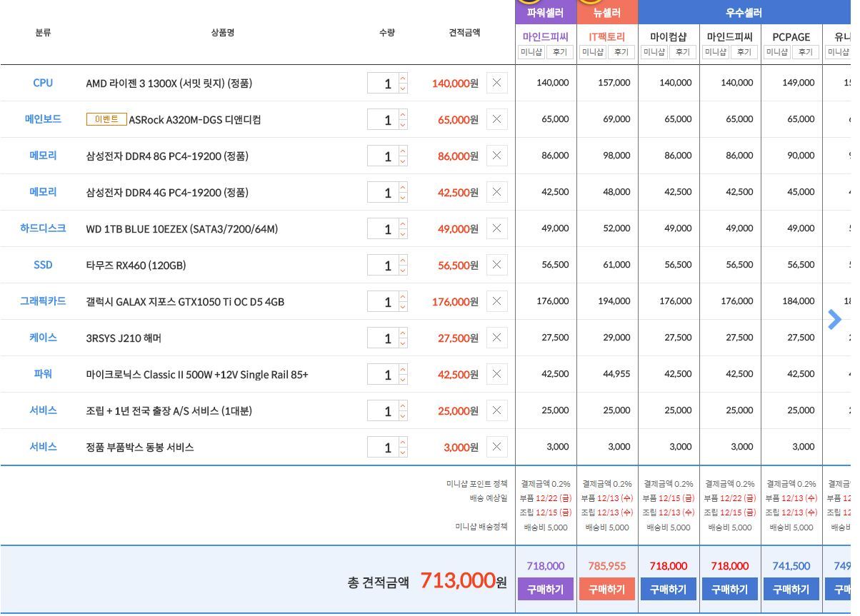The height and width of the screenshot is (616, 860).
Task: Open the 메모리 category of the DDR4 8G row
Action: (43, 156)
